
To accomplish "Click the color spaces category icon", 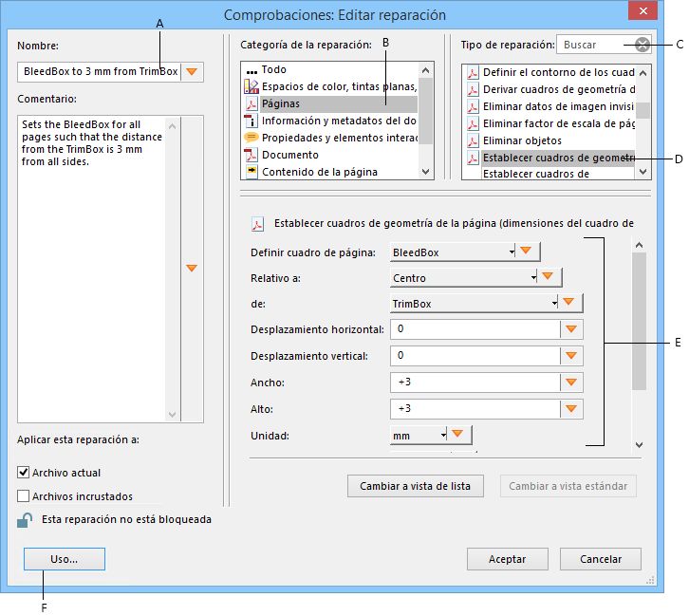I will pyautogui.click(x=251, y=86).
